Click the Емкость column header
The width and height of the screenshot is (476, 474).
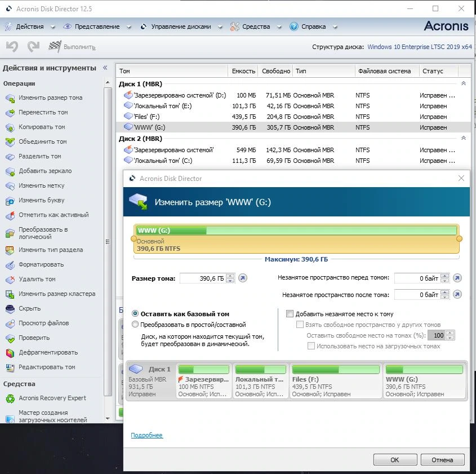tap(243, 71)
